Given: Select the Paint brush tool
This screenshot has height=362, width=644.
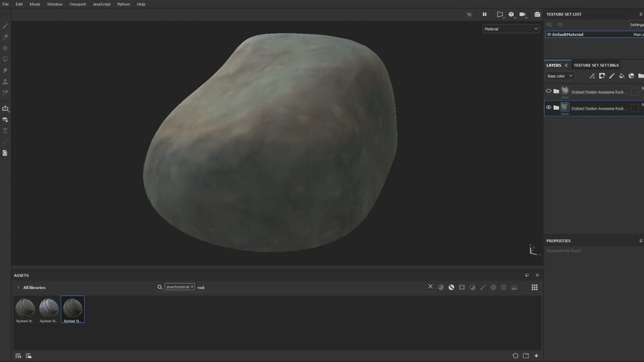Looking at the screenshot, I should [x=5, y=26].
